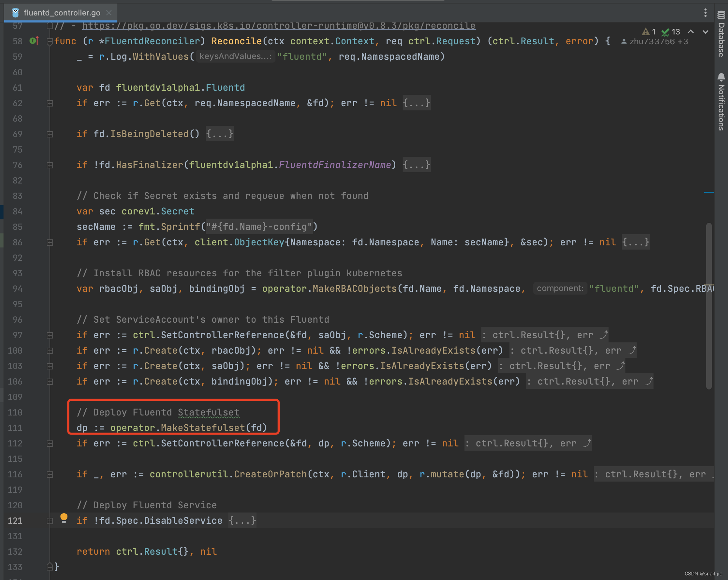Screen dimensions: 728x580
Task: Click collapsed {...} placeholder on line 86
Action: pyautogui.click(x=635, y=242)
